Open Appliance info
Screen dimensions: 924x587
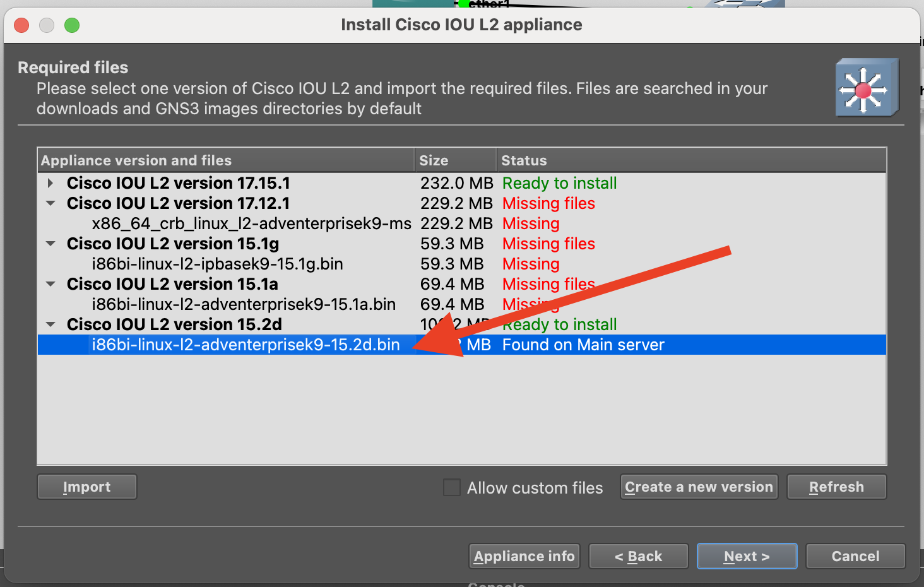pyautogui.click(x=524, y=556)
